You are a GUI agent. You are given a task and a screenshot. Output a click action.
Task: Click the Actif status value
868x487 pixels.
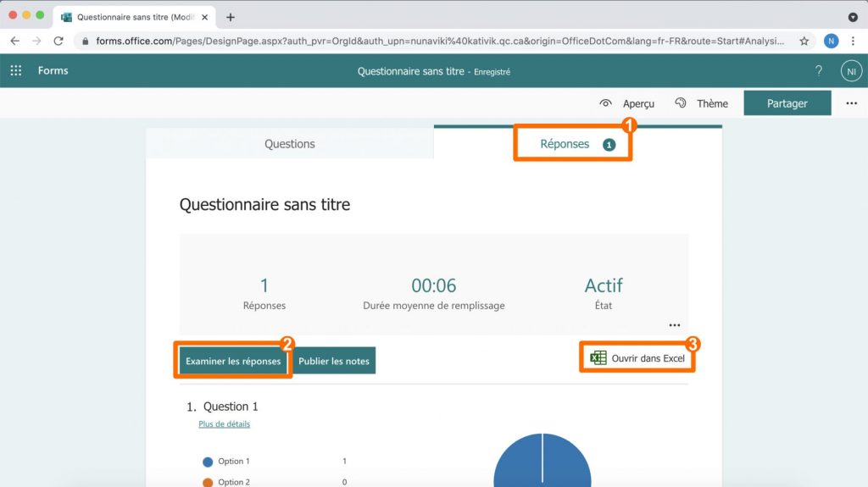[604, 285]
